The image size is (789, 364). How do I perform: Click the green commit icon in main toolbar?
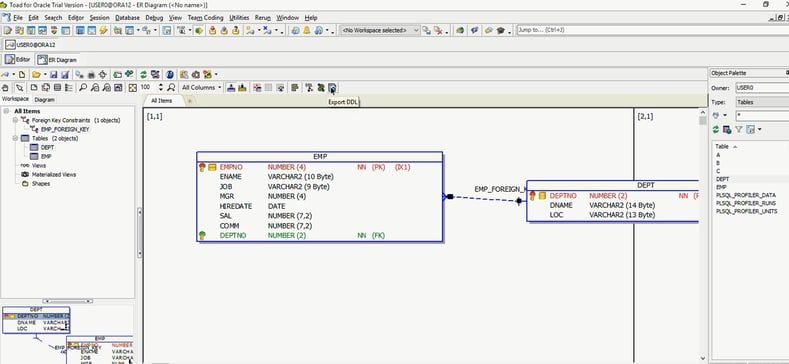click(199, 30)
